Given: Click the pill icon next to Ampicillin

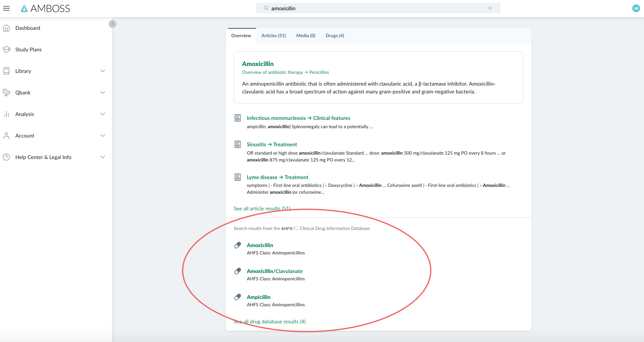Looking at the screenshot, I should pos(238,297).
